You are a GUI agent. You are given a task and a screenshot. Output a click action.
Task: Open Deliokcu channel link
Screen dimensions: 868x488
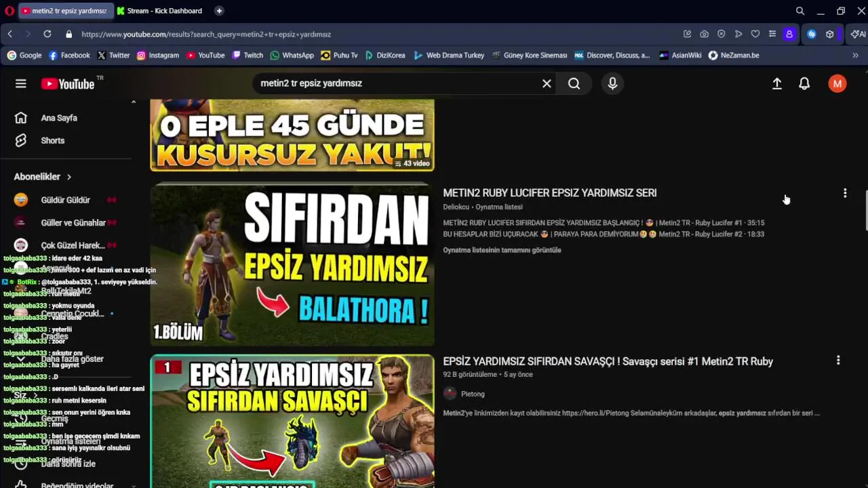[456, 207]
